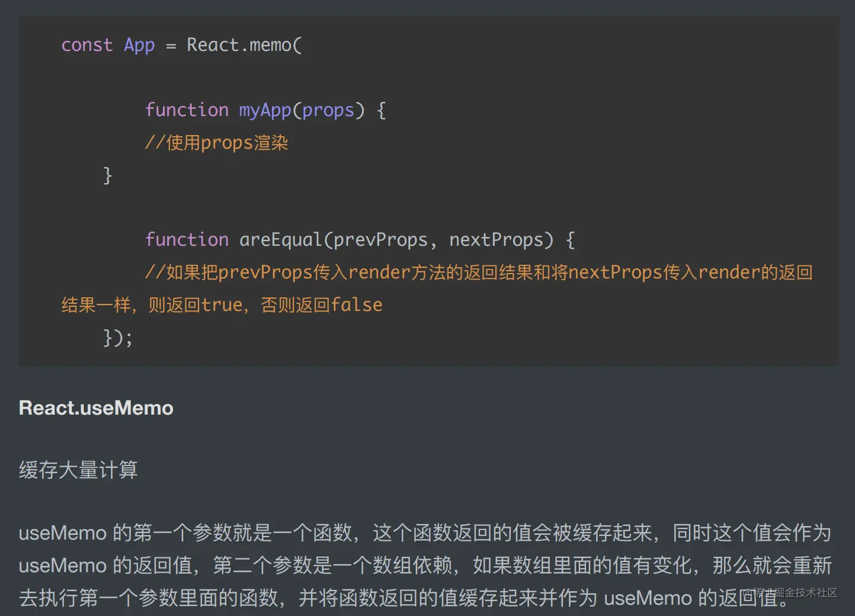Image resolution: width=855 pixels, height=616 pixels.
Task: Click the comment line starting '//如果把prevProps传入render'
Action: (x=479, y=272)
